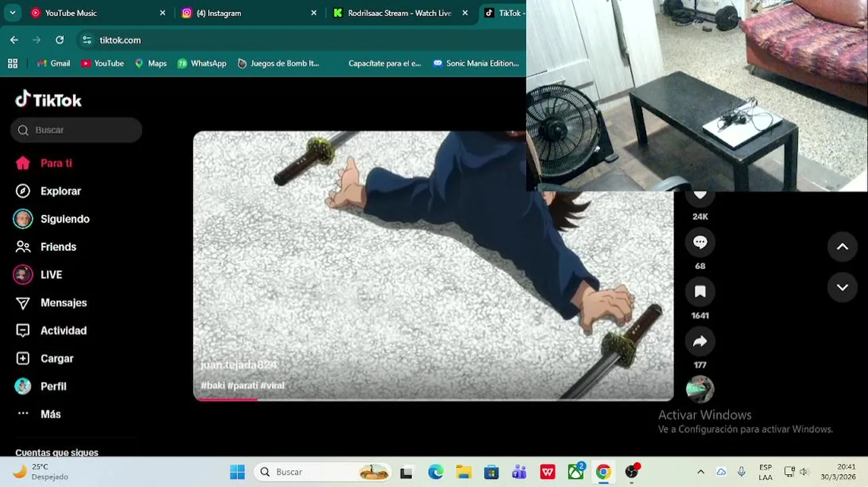Open the Mensajes paper-plane icon
The height and width of the screenshot is (487, 868).
click(x=23, y=303)
